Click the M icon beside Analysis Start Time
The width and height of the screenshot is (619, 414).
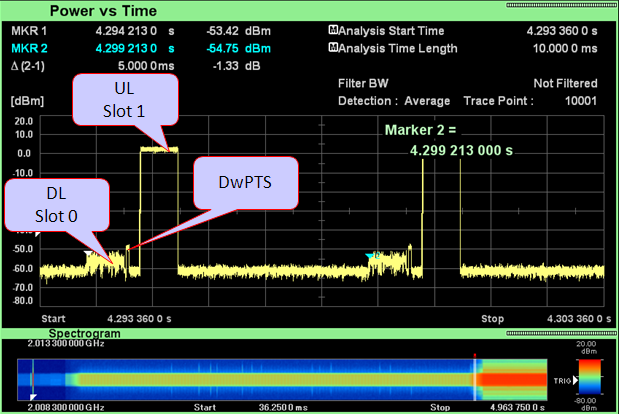tap(333, 30)
